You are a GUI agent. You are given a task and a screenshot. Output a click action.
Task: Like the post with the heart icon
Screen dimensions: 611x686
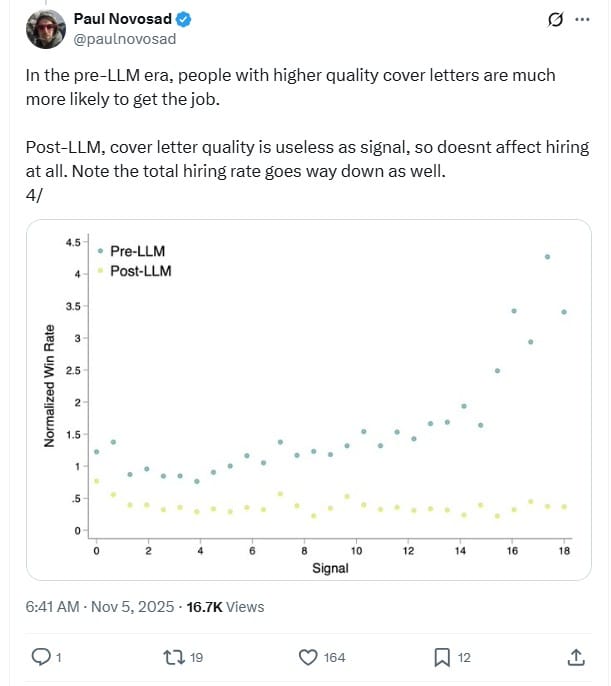tap(309, 657)
